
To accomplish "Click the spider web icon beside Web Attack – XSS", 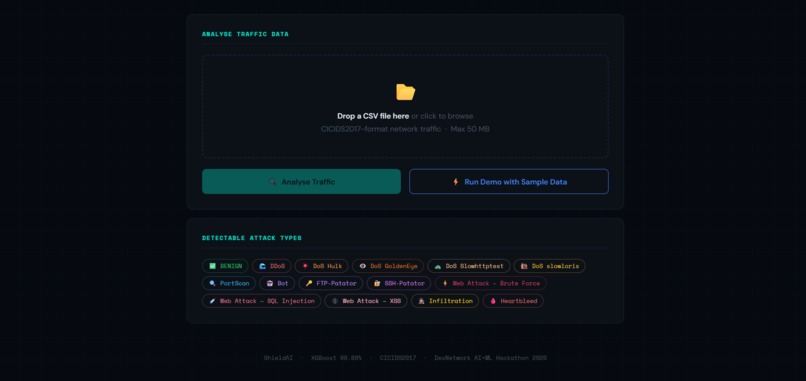I will click(335, 301).
